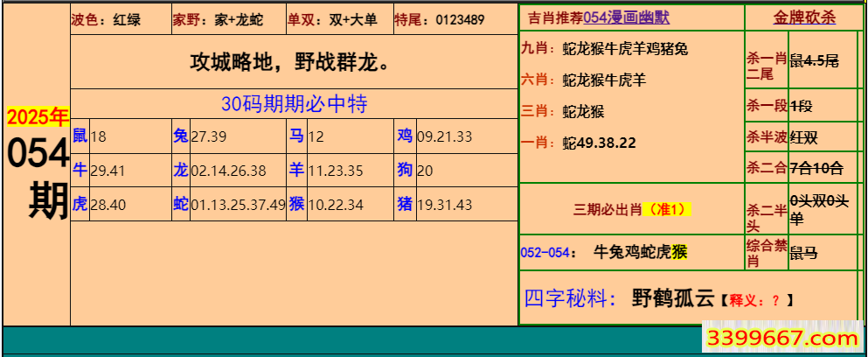This screenshot has width=868, height=357.
Task: Click the 牛 numbers 29.41
Action: pyautogui.click(x=108, y=171)
